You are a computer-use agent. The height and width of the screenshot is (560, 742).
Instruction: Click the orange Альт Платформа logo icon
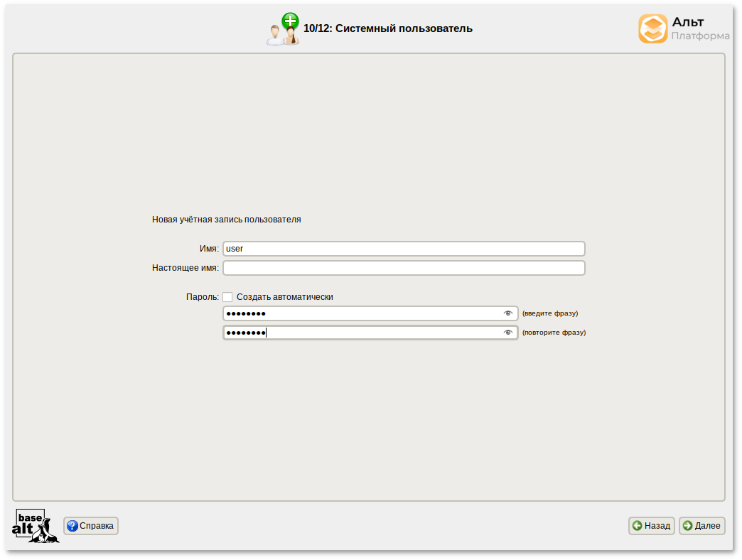click(652, 29)
